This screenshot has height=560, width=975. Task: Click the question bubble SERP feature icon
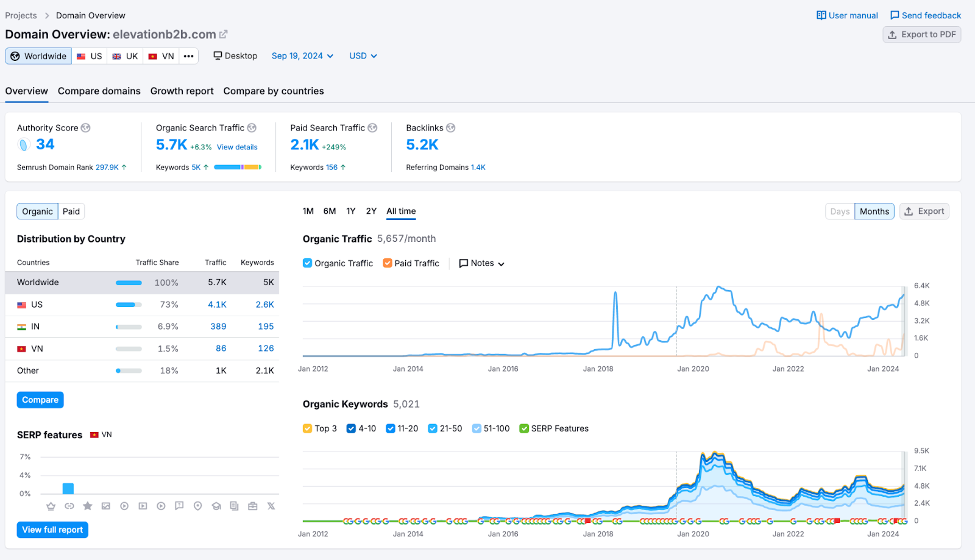[179, 506]
